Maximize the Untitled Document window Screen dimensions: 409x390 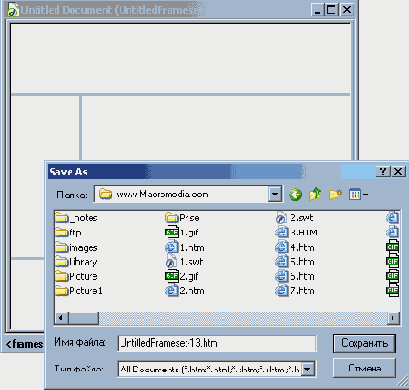point(331,10)
